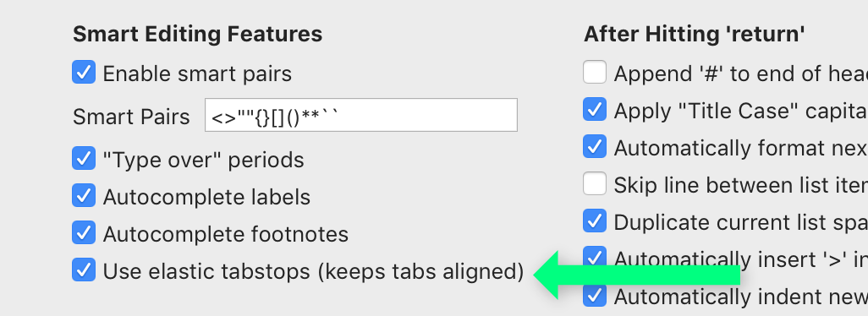Click inside the Smart Pairs text field

pos(361,115)
